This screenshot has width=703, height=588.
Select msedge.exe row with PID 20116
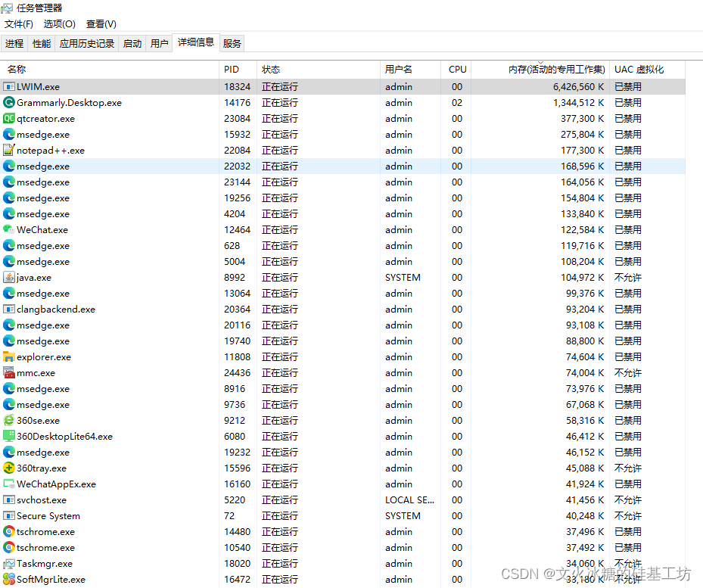click(x=343, y=325)
